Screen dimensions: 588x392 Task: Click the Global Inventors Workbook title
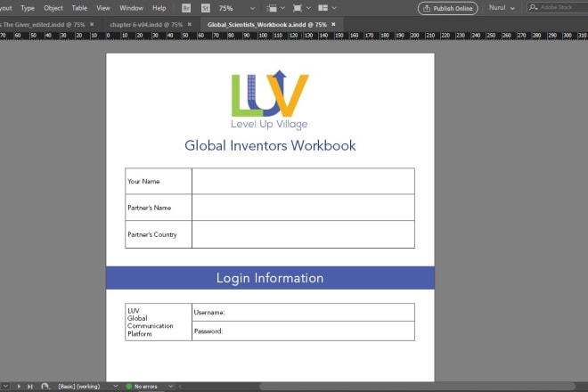click(270, 145)
